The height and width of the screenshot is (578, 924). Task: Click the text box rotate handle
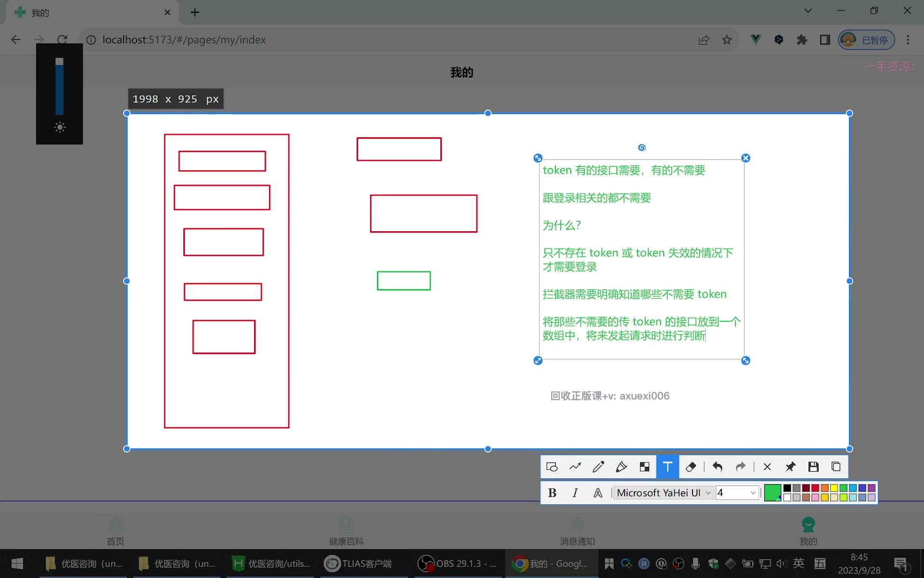pyautogui.click(x=642, y=148)
